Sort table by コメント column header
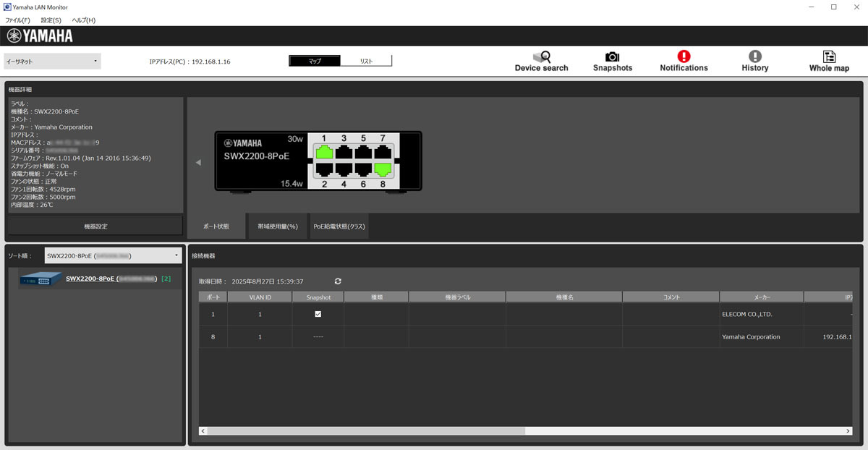The image size is (868, 450). [x=671, y=297]
